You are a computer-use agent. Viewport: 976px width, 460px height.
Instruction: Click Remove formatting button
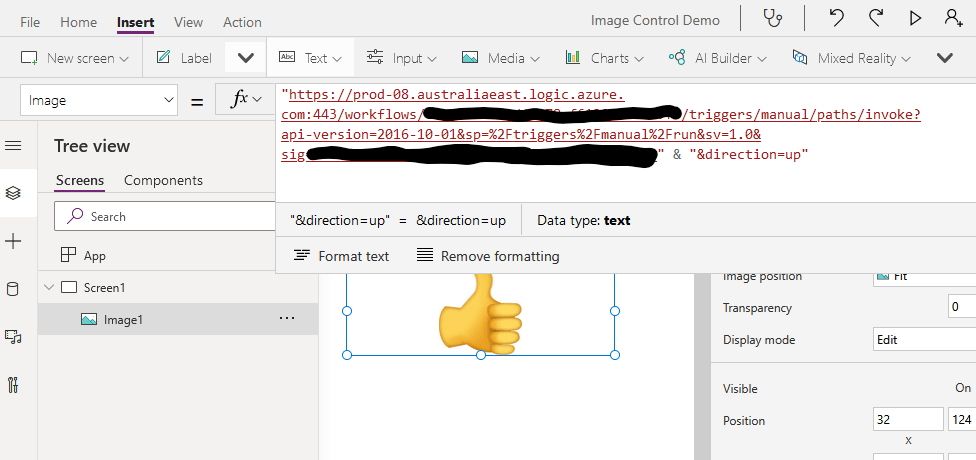coord(488,256)
